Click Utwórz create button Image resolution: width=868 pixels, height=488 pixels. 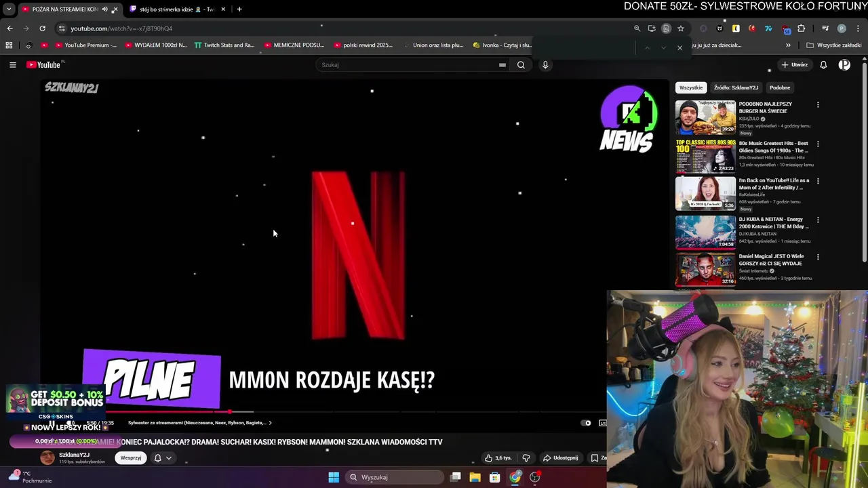tap(794, 65)
